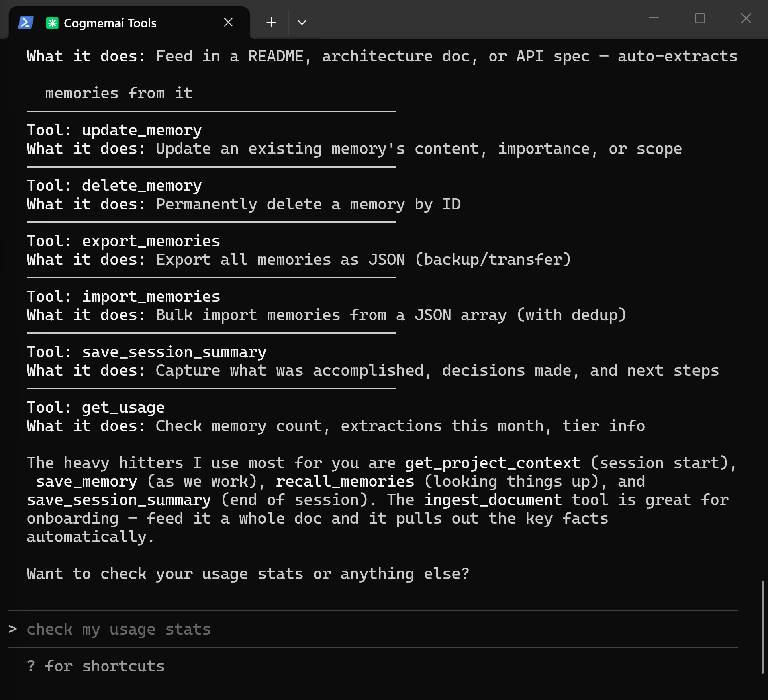Open a new terminal tab
This screenshot has width=768, height=700.
click(x=272, y=23)
